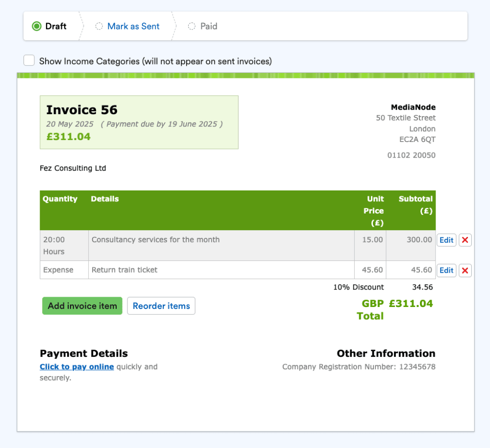
Task: Select the Draft status circle
Action: pos(37,26)
